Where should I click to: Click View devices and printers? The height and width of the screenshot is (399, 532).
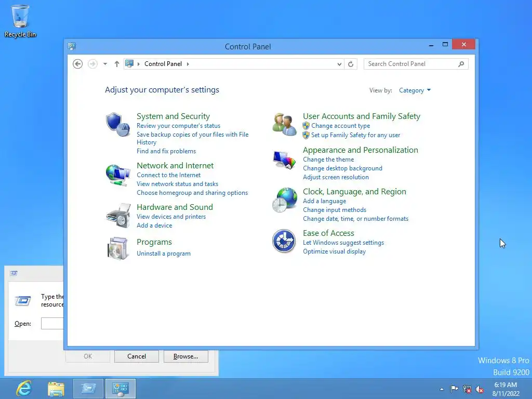(x=171, y=217)
